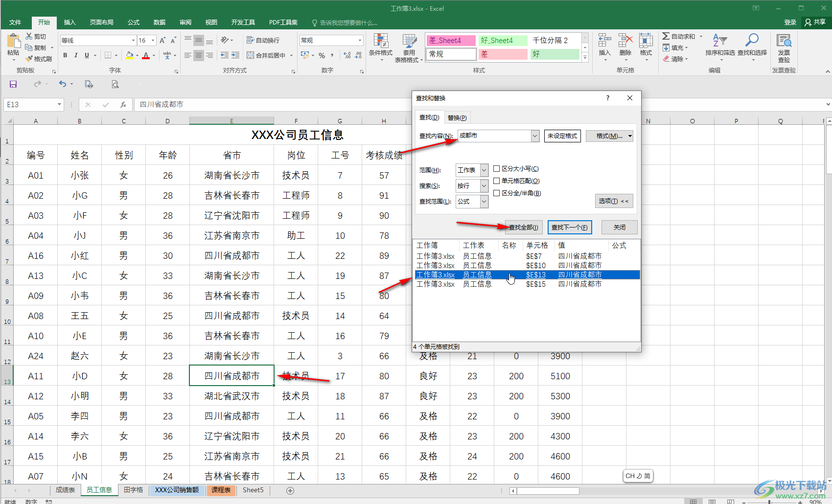The width and height of the screenshot is (832, 504).
Task: Open Conditional Formatting (条件格式)
Action: 380,47
